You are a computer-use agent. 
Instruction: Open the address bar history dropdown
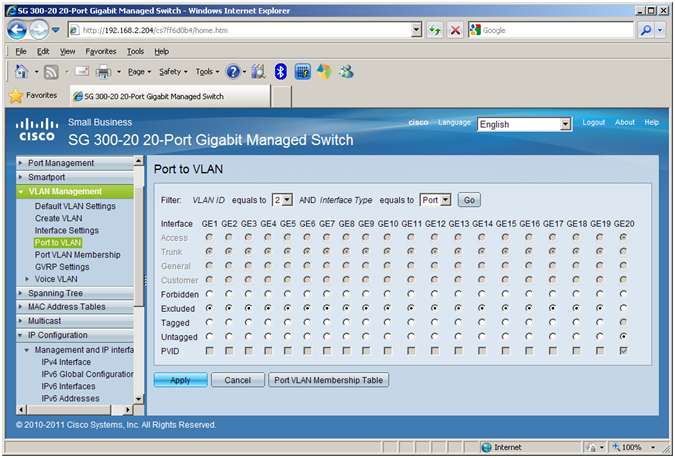pos(416,30)
